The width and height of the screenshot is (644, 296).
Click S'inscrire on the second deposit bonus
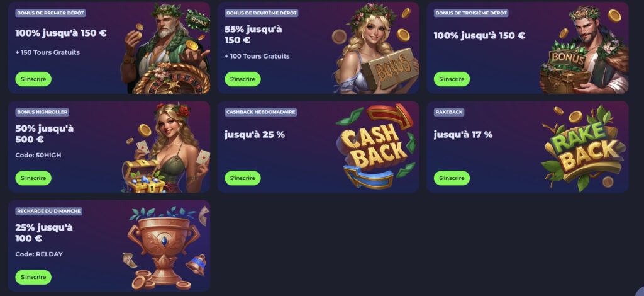(x=242, y=79)
